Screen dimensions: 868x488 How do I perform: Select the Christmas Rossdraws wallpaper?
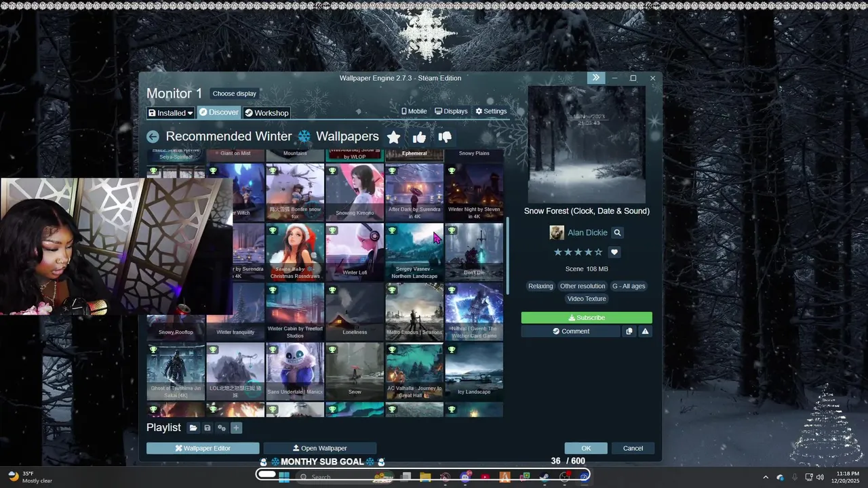coord(295,252)
